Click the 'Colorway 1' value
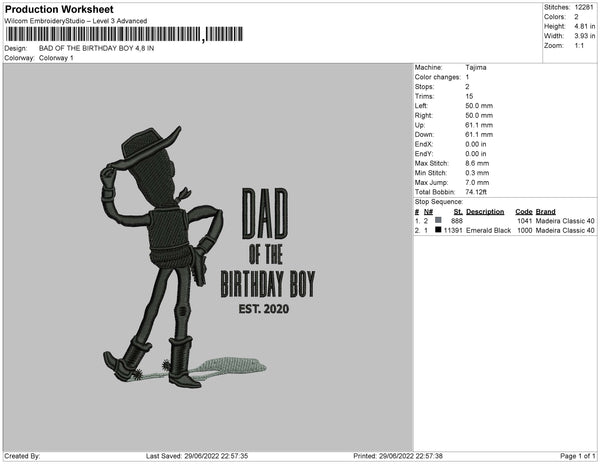 click(x=56, y=58)
